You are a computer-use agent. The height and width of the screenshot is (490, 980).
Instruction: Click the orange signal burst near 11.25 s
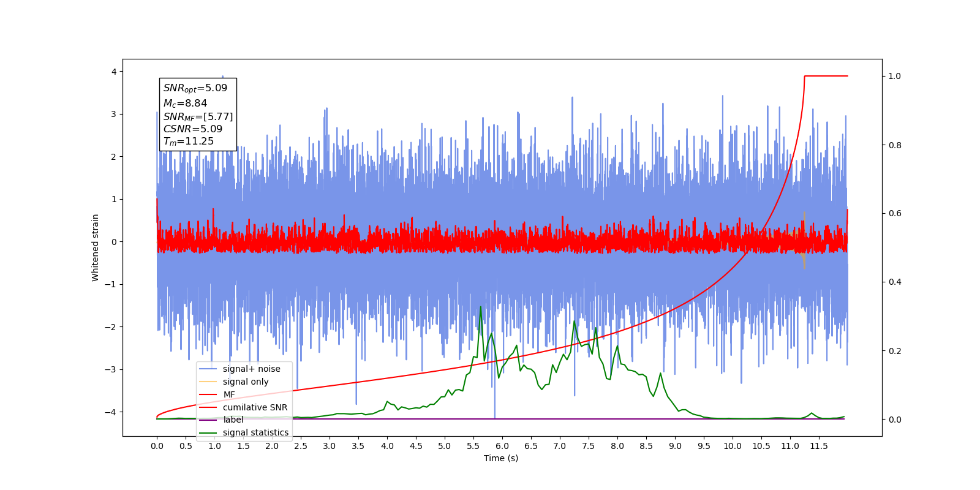pos(804,241)
